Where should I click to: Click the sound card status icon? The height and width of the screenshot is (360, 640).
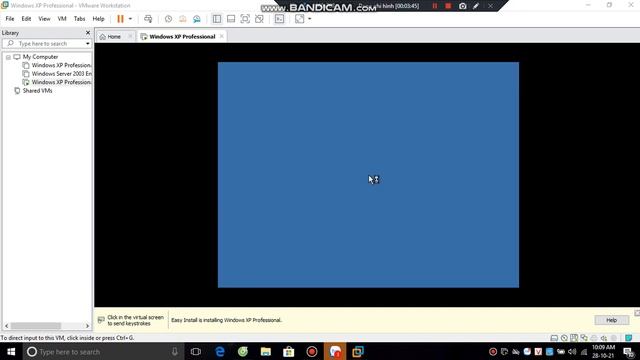604,338
